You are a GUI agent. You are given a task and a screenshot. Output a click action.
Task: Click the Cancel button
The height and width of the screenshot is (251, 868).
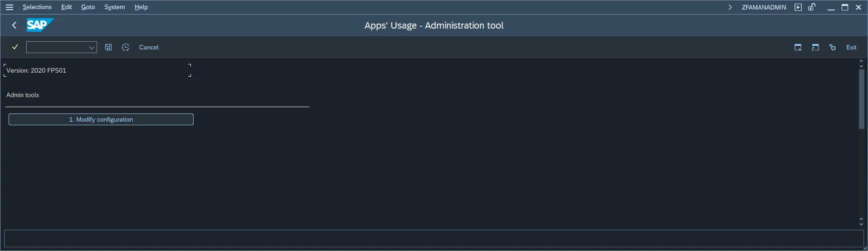coord(149,47)
